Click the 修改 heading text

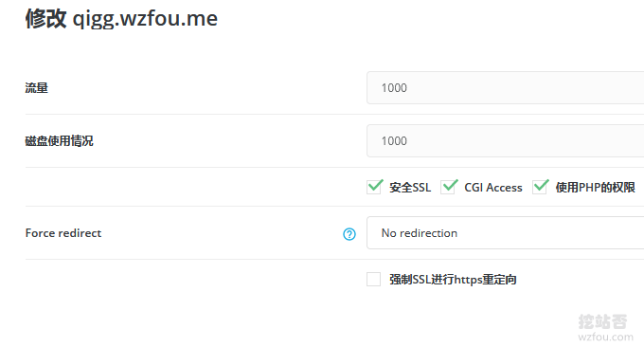click(x=45, y=19)
